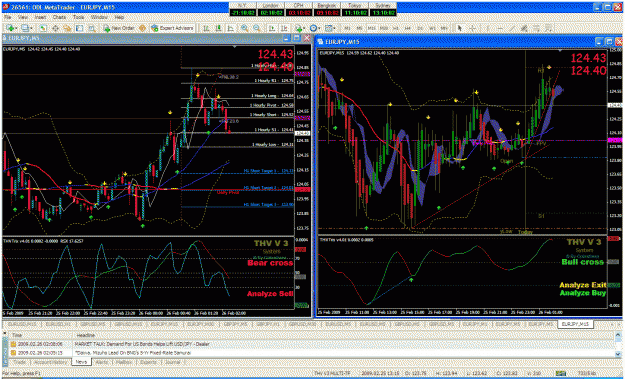Select the crosshair tool
Viewport: 625px width, 379px height.
(472, 28)
